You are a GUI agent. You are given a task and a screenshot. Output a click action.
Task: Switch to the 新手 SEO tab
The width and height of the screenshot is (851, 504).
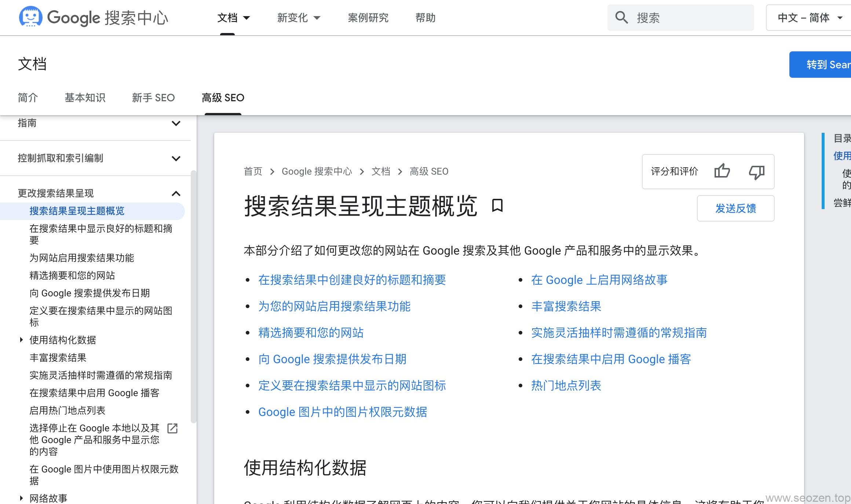point(153,98)
